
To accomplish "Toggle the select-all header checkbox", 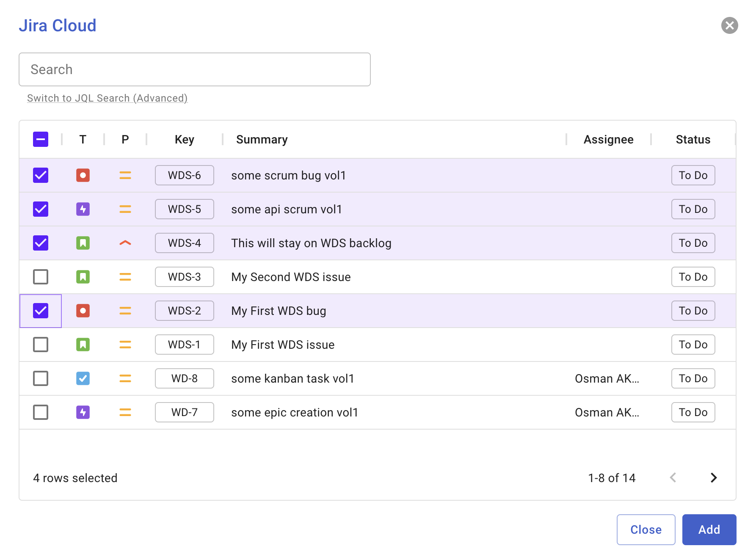I will pos(41,139).
